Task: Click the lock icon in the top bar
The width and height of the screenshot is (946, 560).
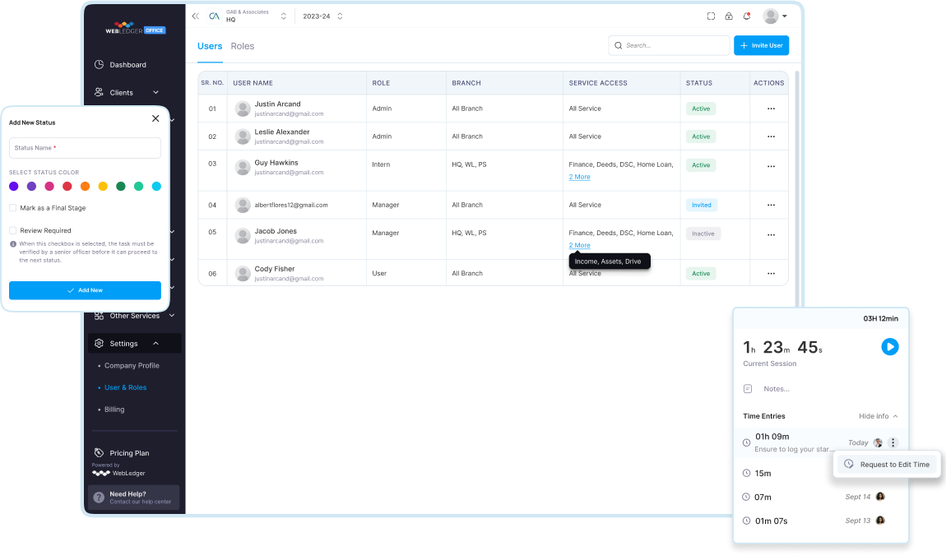Action: point(728,15)
